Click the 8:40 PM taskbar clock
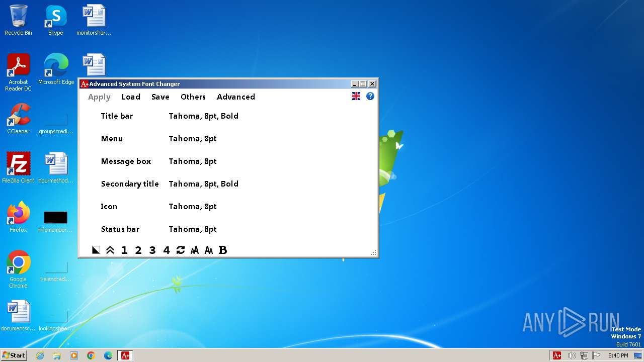 point(618,355)
